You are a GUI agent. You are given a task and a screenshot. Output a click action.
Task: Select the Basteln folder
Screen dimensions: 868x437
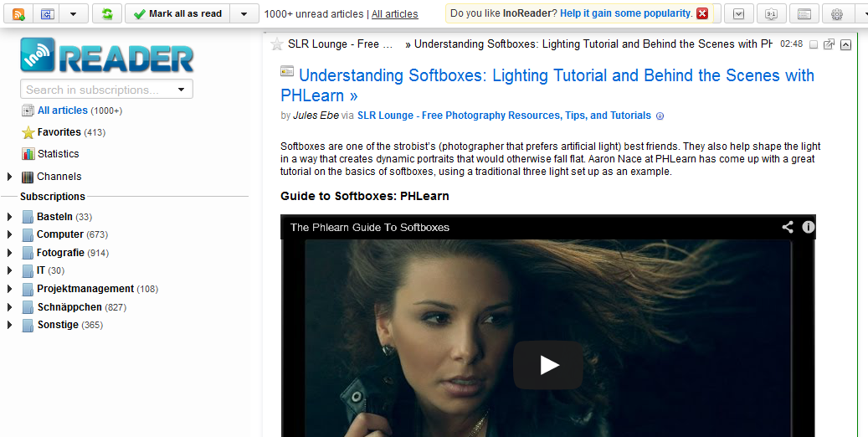[54, 217]
